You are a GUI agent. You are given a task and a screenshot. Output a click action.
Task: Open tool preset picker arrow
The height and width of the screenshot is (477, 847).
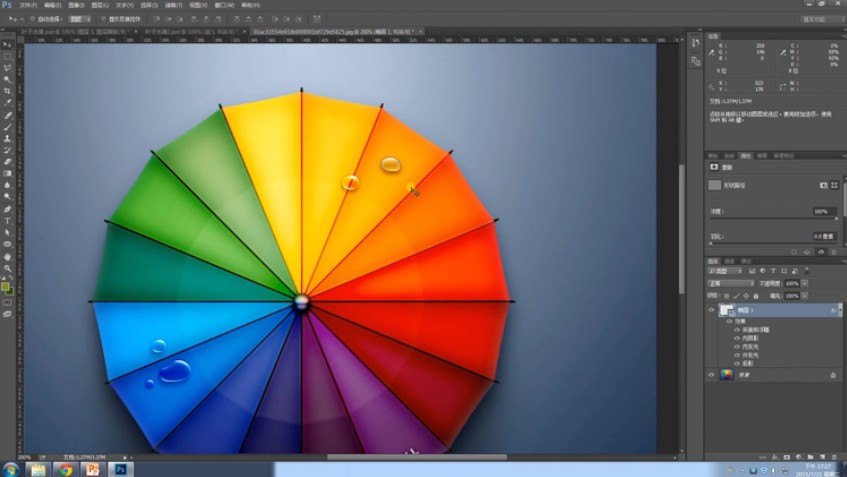22,19
